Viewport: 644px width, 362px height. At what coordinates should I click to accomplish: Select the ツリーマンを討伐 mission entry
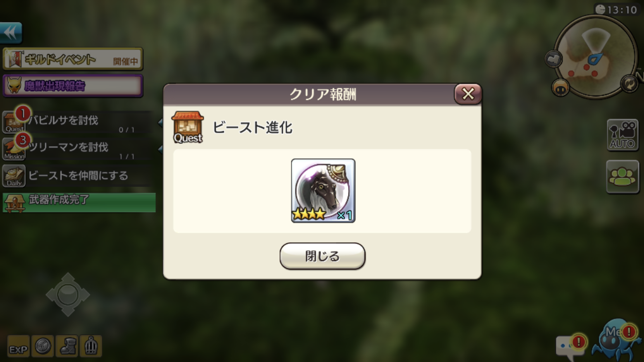pos(78,149)
